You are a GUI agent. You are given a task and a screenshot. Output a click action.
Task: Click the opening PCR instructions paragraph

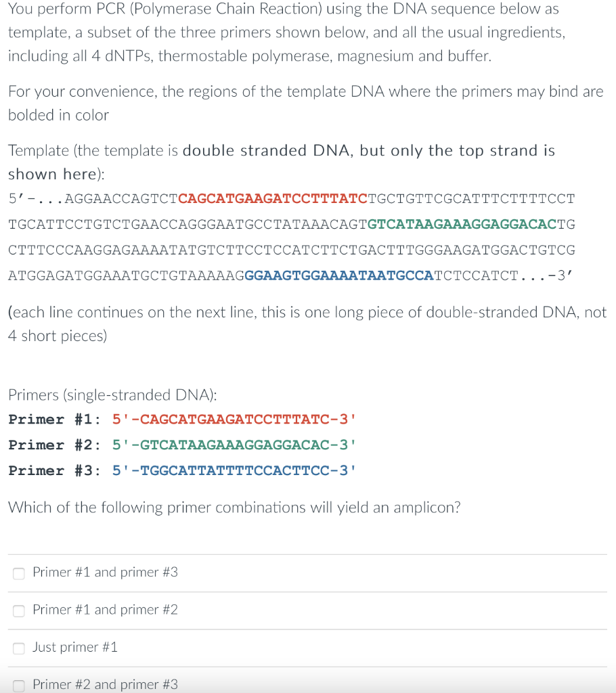284,32
